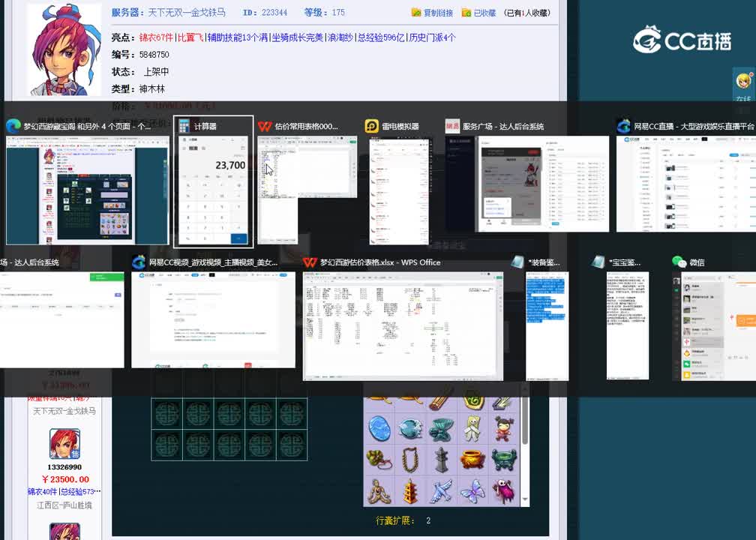
Task: Switch to the 计算器 window showing 23,700
Action: coord(213,190)
